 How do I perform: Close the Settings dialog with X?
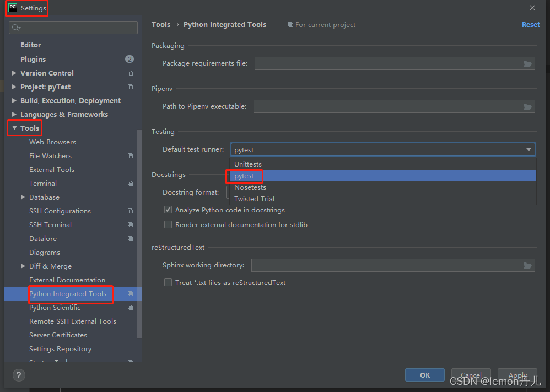[x=532, y=8]
